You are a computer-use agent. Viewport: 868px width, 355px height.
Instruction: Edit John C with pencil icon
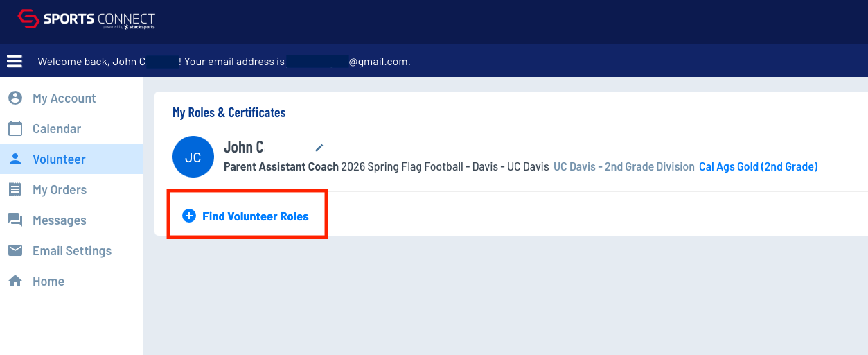[319, 147]
